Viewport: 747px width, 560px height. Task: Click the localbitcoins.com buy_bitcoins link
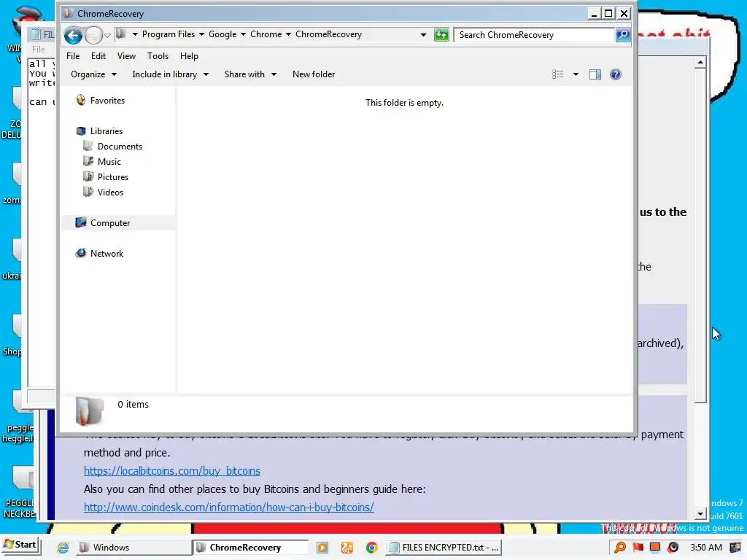[x=172, y=471]
